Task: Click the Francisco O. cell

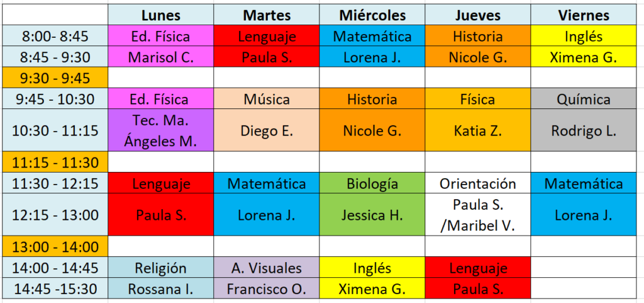Action: tap(267, 289)
